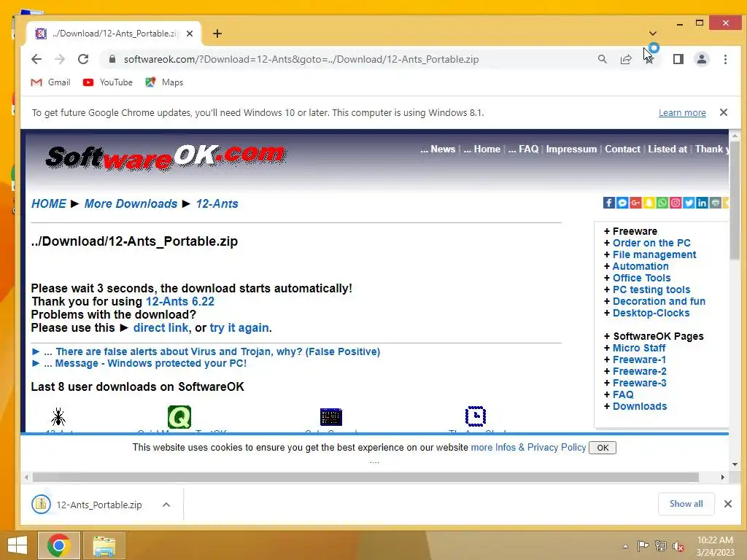This screenshot has height=560, width=747.
Task: Click the gray print share icon
Action: [716, 203]
